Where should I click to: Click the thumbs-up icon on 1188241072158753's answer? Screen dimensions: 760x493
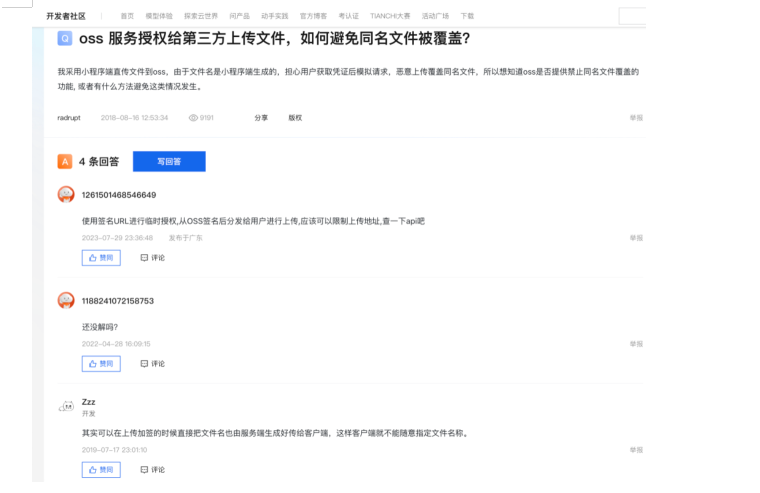(x=93, y=364)
